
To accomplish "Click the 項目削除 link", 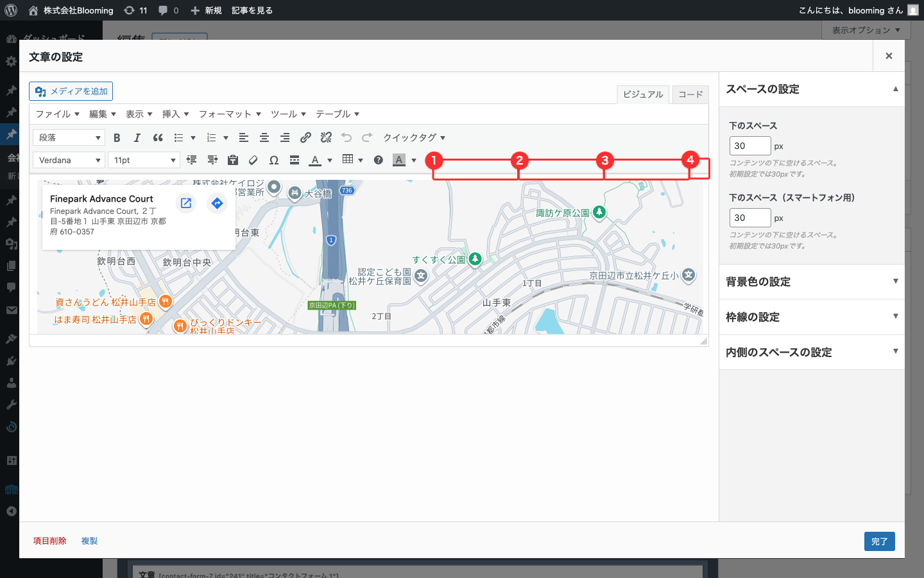I will coord(50,541).
